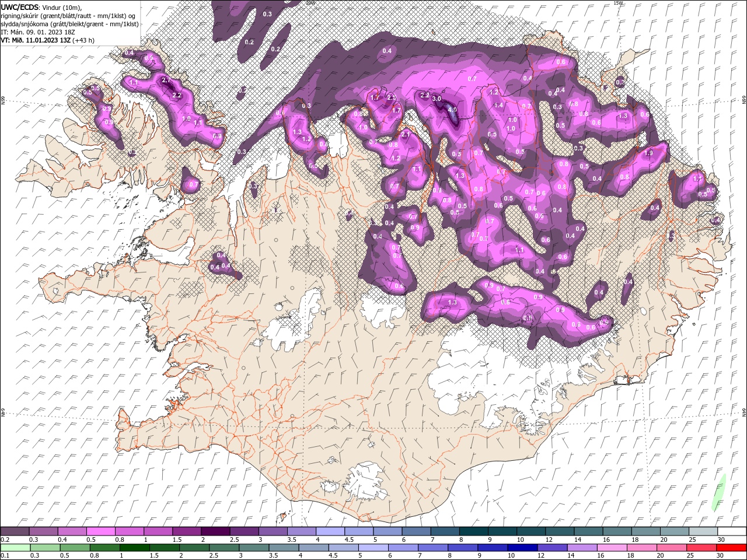Select lower scale swatch labeled 20
This screenshot has height=560, width=747.
671,548
